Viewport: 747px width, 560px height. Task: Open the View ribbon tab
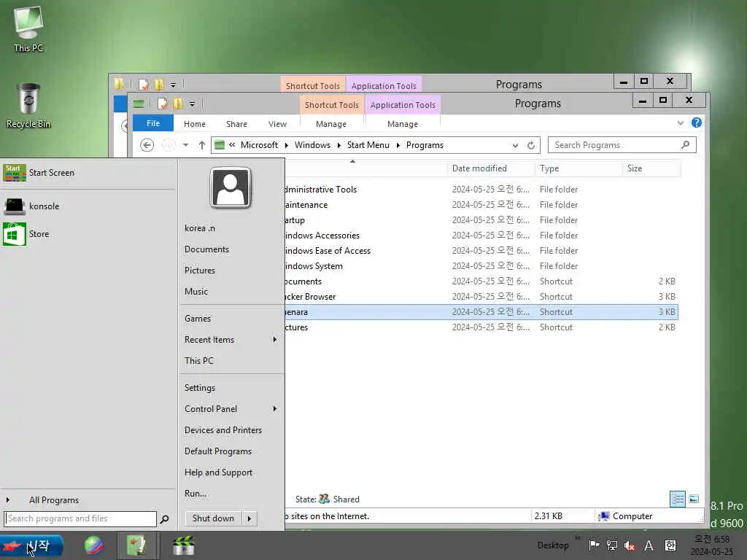tap(277, 124)
